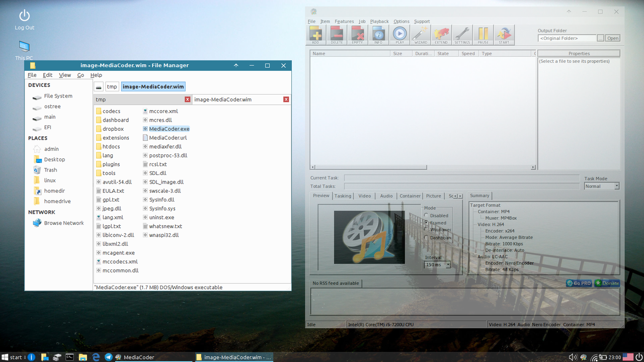644x362 pixels.
Task: Click the Summary tab
Action: [479, 196]
